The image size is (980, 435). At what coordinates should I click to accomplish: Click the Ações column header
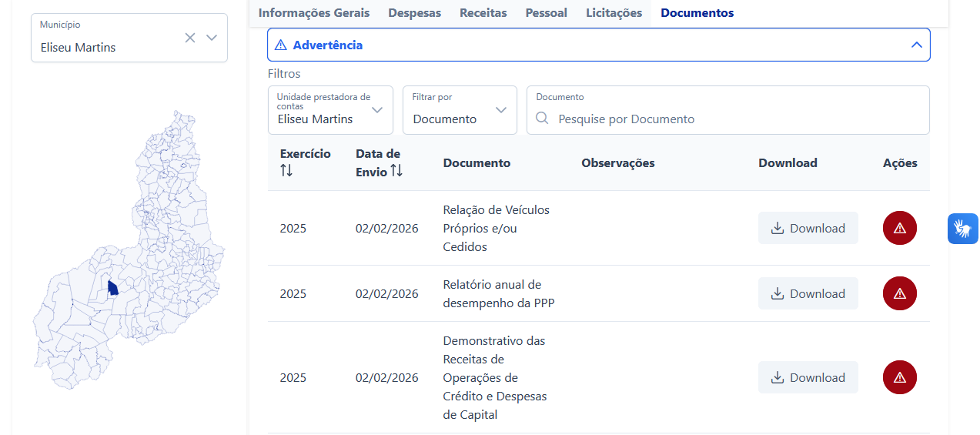click(900, 163)
